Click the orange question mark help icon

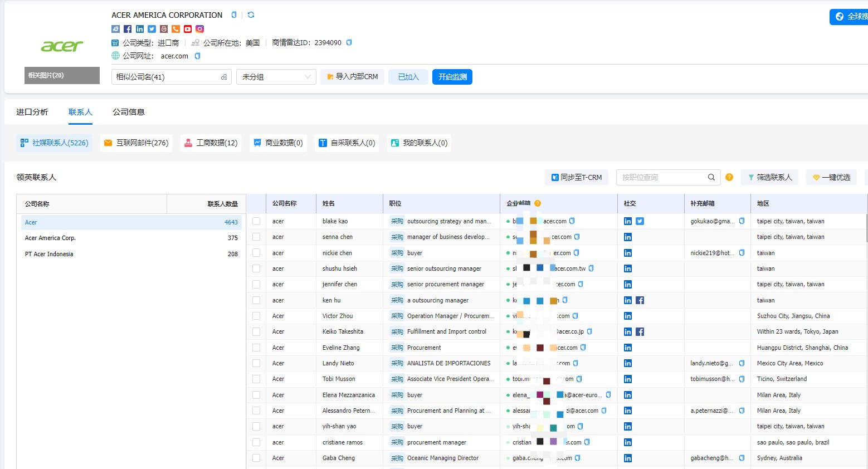pyautogui.click(x=729, y=177)
